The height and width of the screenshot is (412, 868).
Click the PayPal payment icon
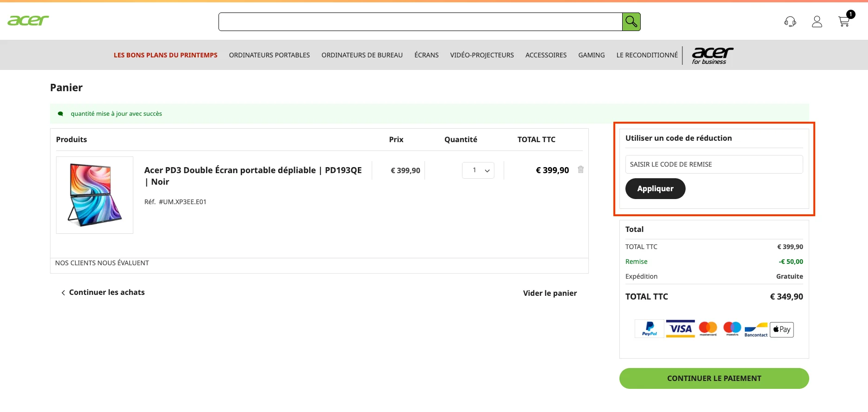[649, 329]
